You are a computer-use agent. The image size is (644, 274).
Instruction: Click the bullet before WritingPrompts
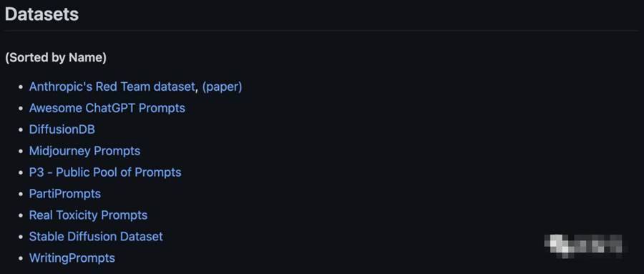pyautogui.click(x=21, y=258)
